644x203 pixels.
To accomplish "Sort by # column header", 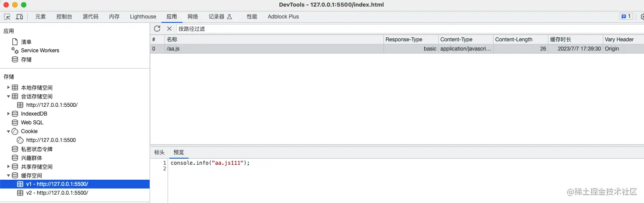I will [157, 39].
